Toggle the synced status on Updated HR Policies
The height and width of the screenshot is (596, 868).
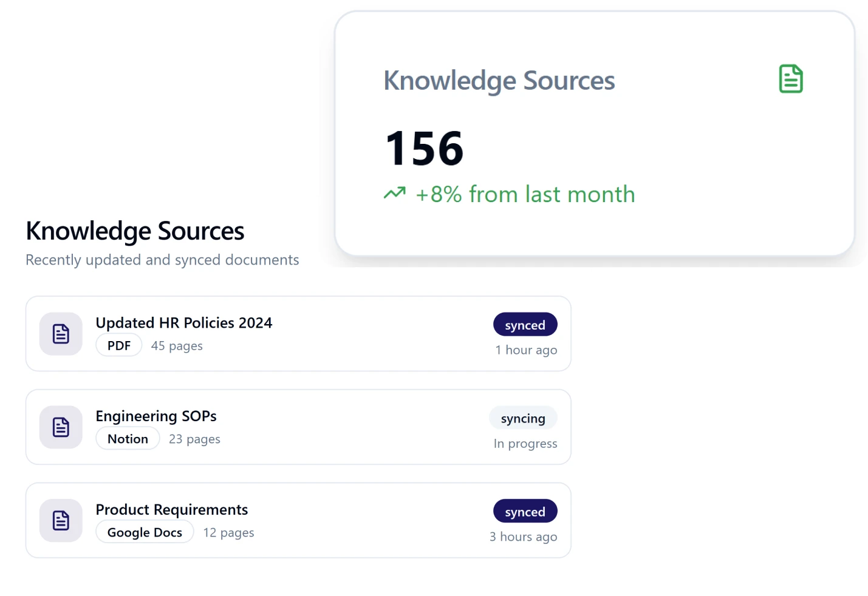pos(525,325)
